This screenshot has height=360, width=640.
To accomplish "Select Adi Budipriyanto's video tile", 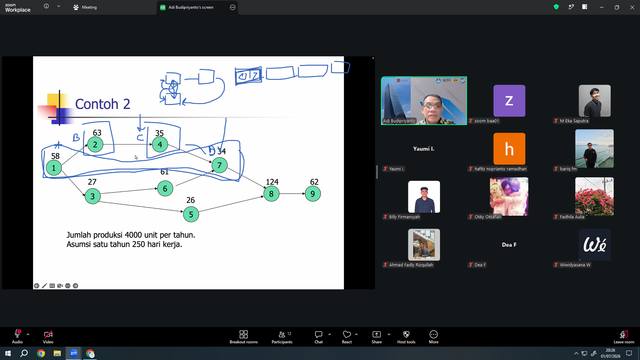I will (424, 100).
